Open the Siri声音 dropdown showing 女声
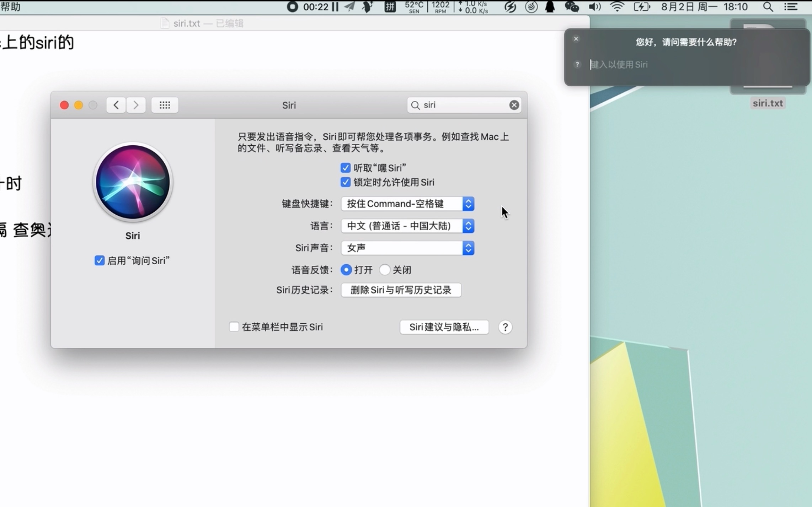The image size is (812, 507). [407, 248]
